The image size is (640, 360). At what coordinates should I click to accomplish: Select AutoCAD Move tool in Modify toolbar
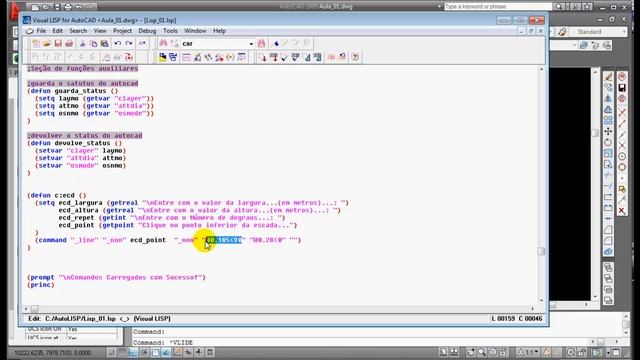608,131
